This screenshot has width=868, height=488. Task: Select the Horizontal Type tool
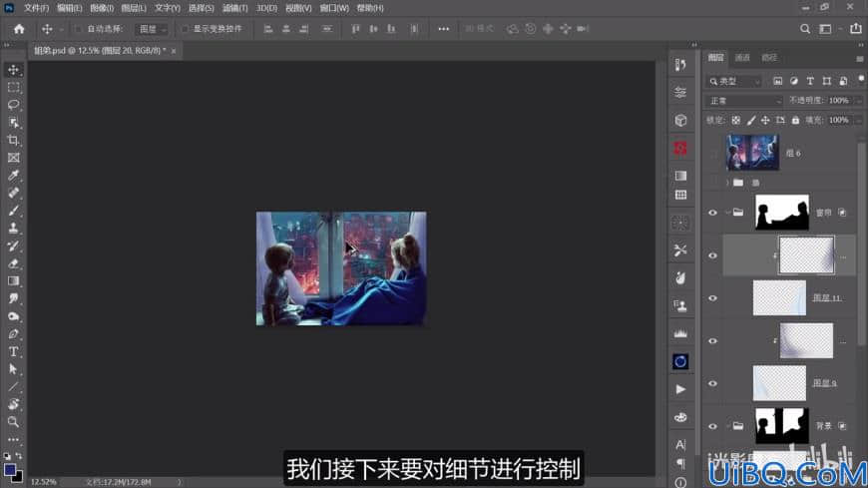pos(13,351)
